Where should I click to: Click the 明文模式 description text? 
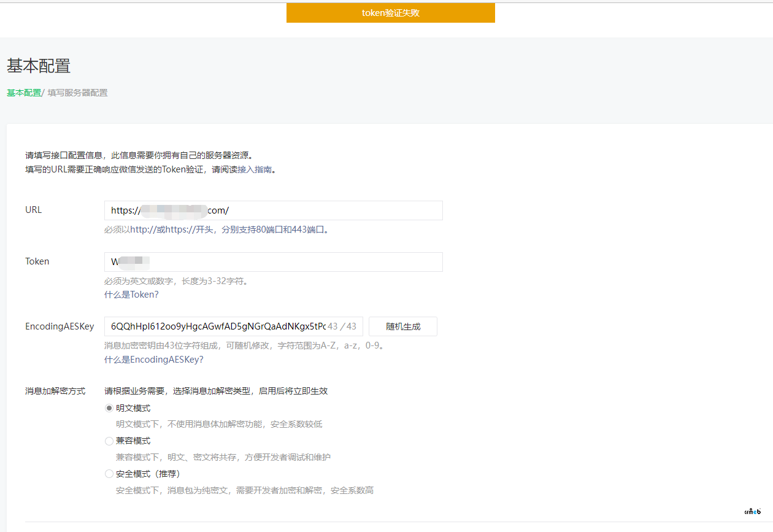[x=219, y=424]
